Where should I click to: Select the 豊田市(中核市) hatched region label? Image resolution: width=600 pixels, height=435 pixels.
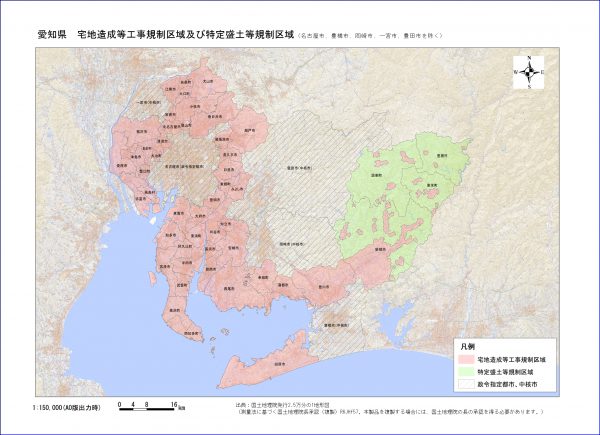[297, 168]
